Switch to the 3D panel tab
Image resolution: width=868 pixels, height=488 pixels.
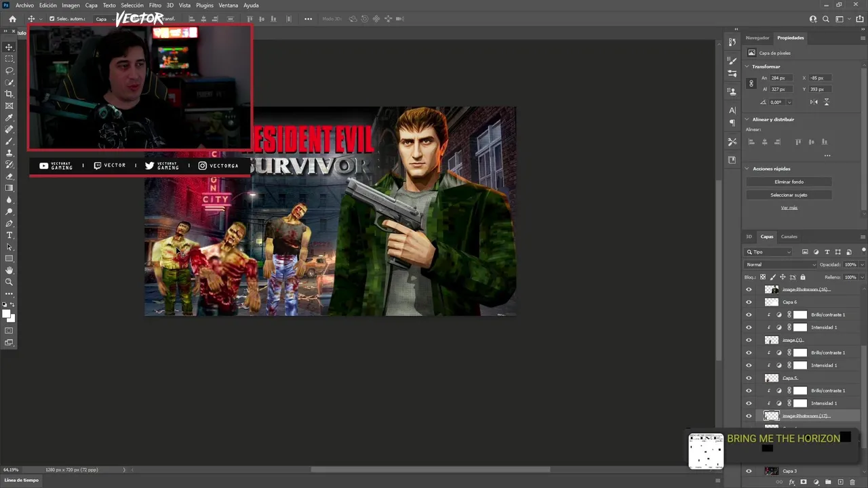tap(749, 237)
